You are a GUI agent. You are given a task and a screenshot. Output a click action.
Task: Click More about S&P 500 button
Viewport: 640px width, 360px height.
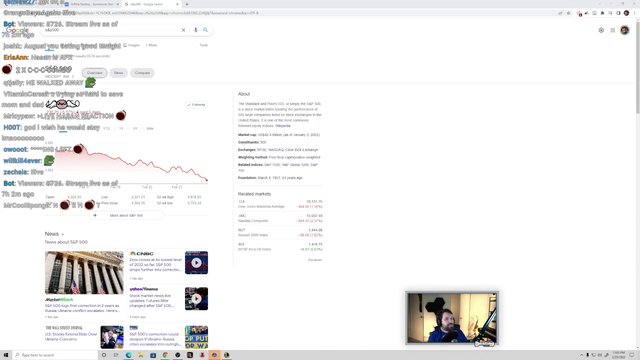[x=126, y=216]
